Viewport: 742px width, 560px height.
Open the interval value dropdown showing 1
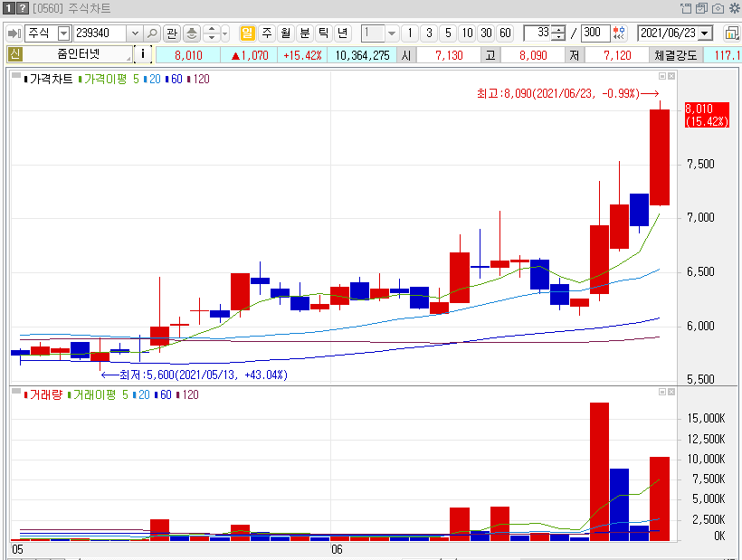(x=391, y=33)
